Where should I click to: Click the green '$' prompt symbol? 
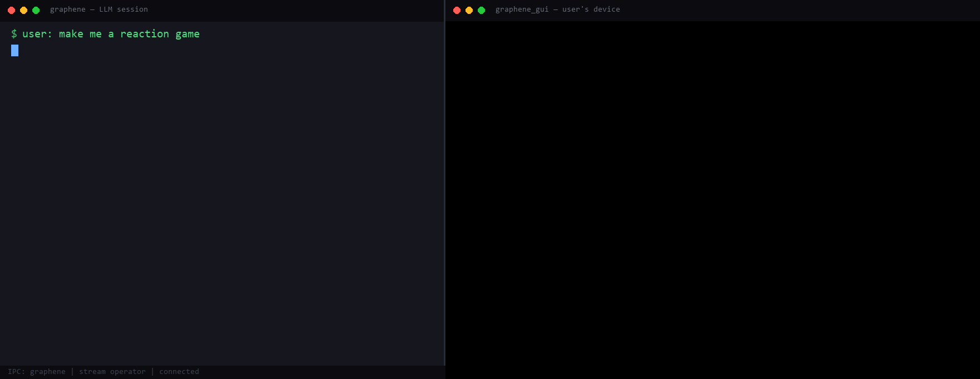(x=14, y=34)
